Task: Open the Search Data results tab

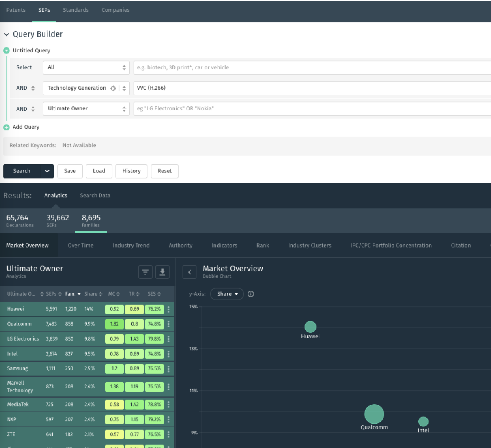Action: (95, 196)
